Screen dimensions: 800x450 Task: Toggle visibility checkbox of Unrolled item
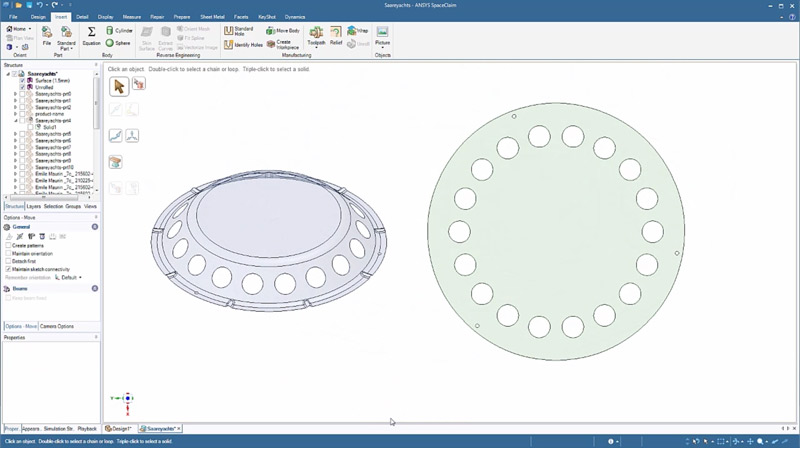[23, 87]
